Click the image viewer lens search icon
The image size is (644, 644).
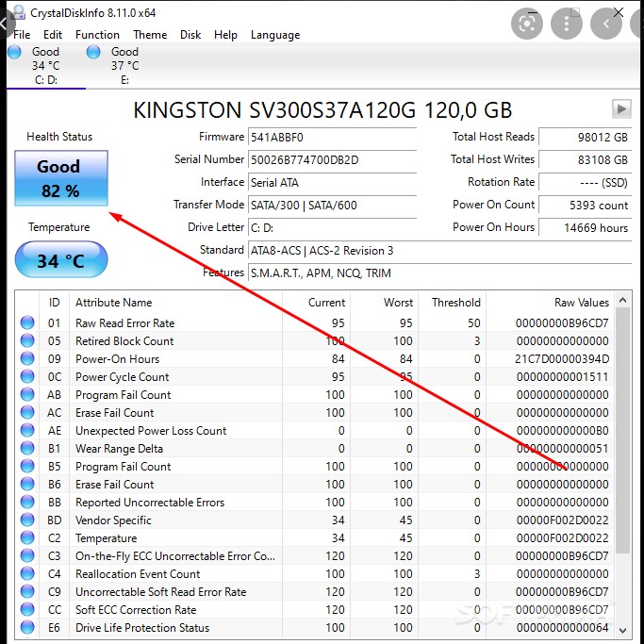(526, 24)
